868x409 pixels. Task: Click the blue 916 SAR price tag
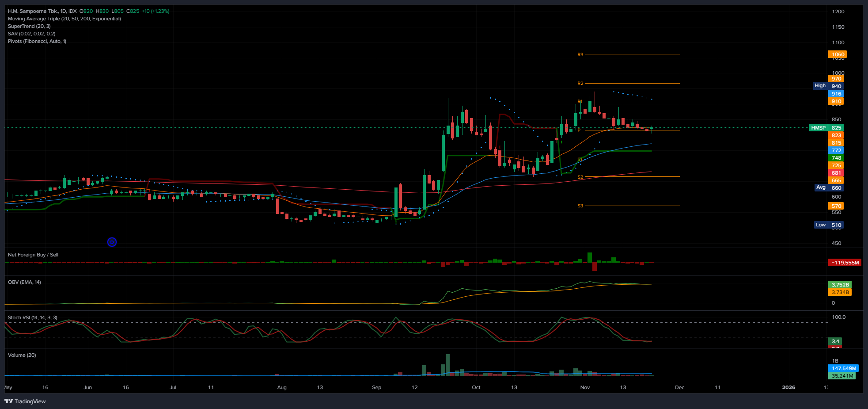click(836, 94)
